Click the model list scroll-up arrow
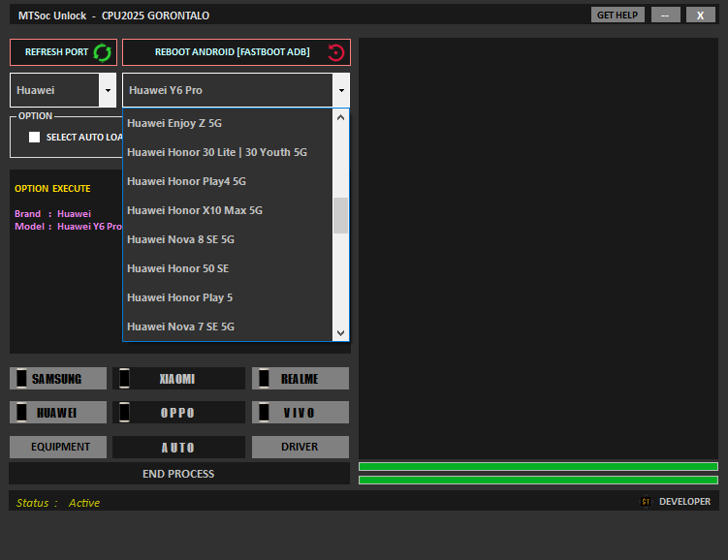Image resolution: width=728 pixels, height=560 pixels. pos(341,117)
